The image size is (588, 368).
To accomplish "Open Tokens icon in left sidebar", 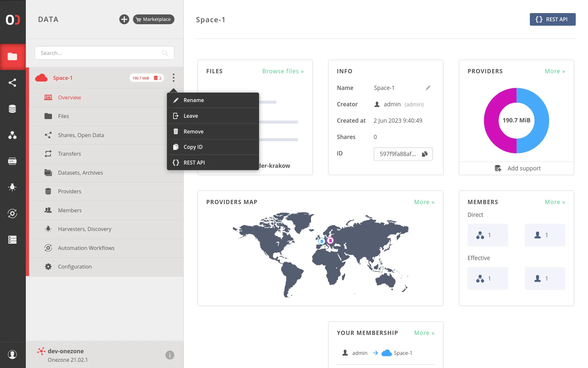I will click(x=12, y=161).
